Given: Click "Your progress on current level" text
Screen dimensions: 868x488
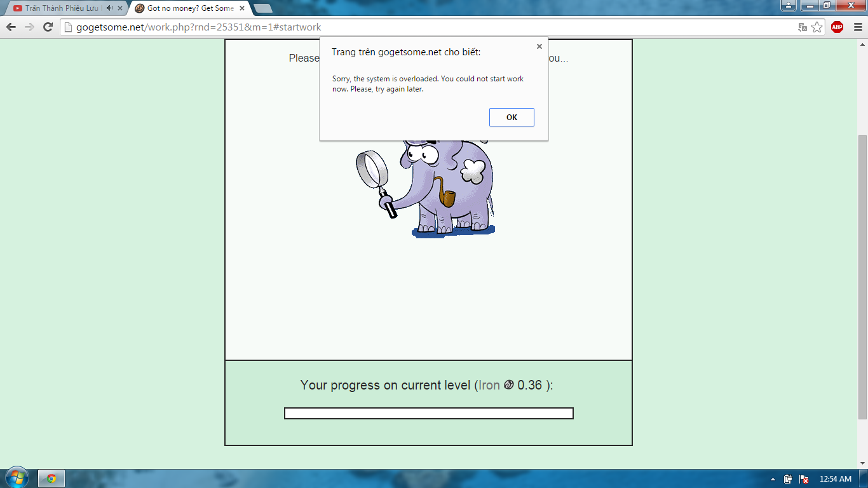Looking at the screenshot, I should click(386, 385).
